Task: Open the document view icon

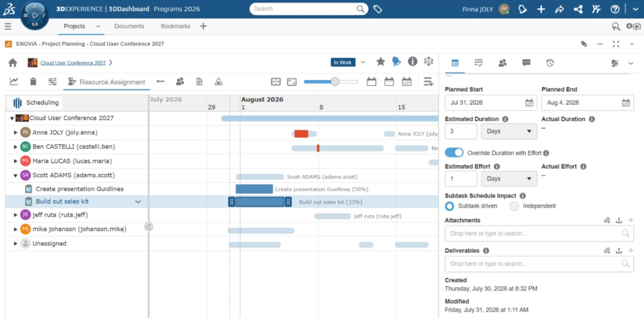Action: (199, 81)
